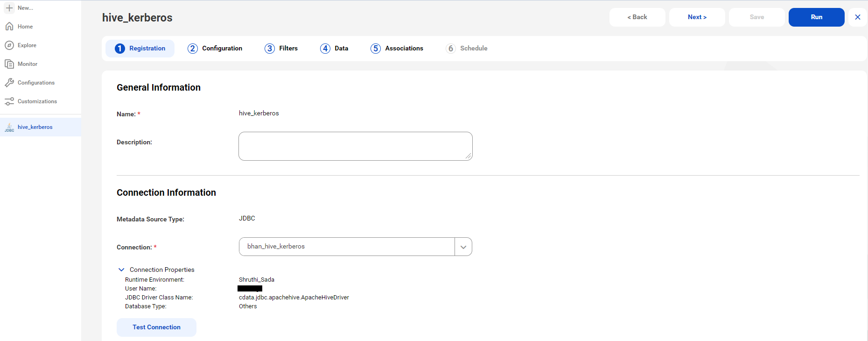Click the greyed Save button
The height and width of the screenshot is (341, 868).
tap(757, 17)
